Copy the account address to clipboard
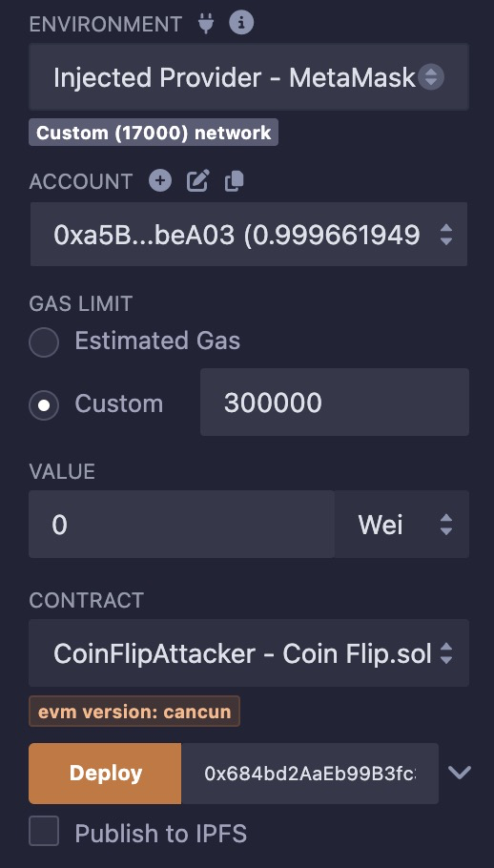Screen dimensions: 494x868 [234, 181]
